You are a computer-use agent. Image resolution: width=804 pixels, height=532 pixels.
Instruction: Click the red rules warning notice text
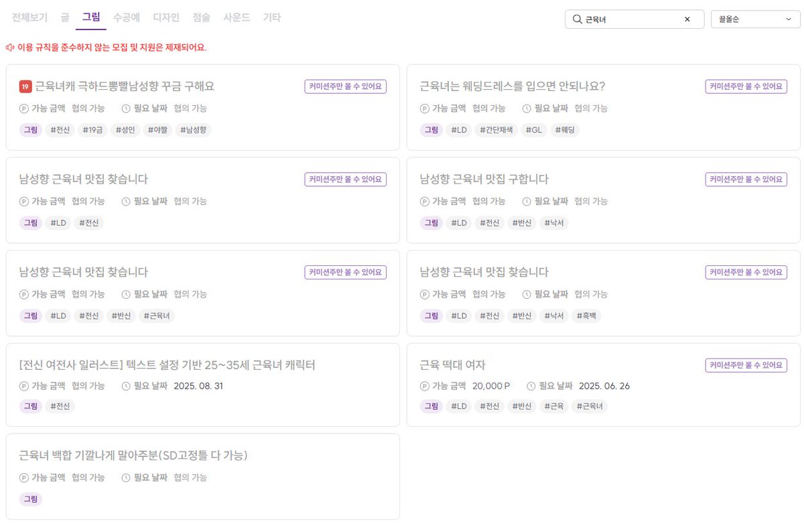tap(112, 48)
